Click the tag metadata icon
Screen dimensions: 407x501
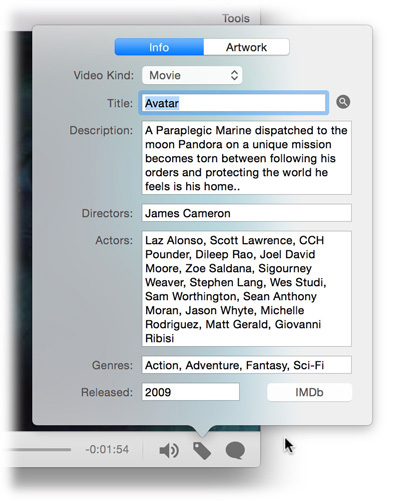click(x=202, y=450)
